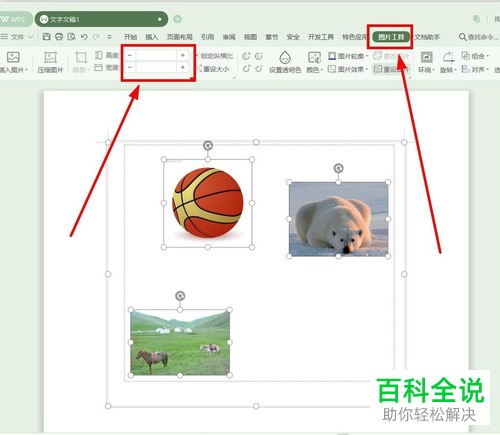This screenshot has height=435, width=500.
Task: Expand quick access toolbar customize arrow
Action: click(109, 37)
